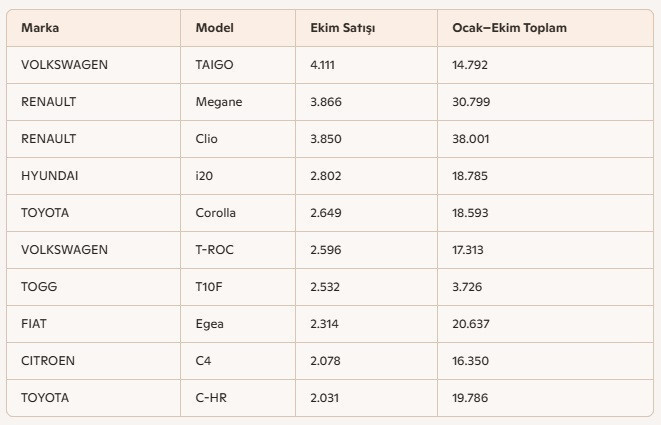Click the FIAT brand cell
The height and width of the screenshot is (425, 661).
(x=34, y=324)
